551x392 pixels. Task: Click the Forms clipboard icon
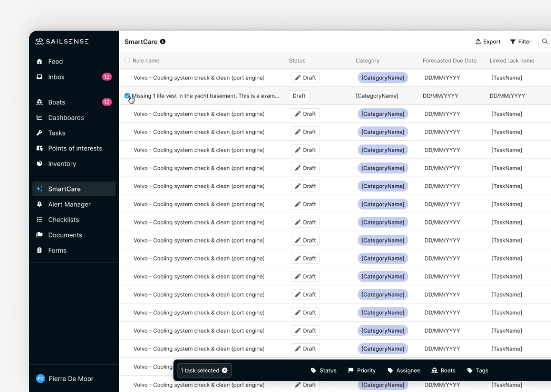tap(39, 250)
